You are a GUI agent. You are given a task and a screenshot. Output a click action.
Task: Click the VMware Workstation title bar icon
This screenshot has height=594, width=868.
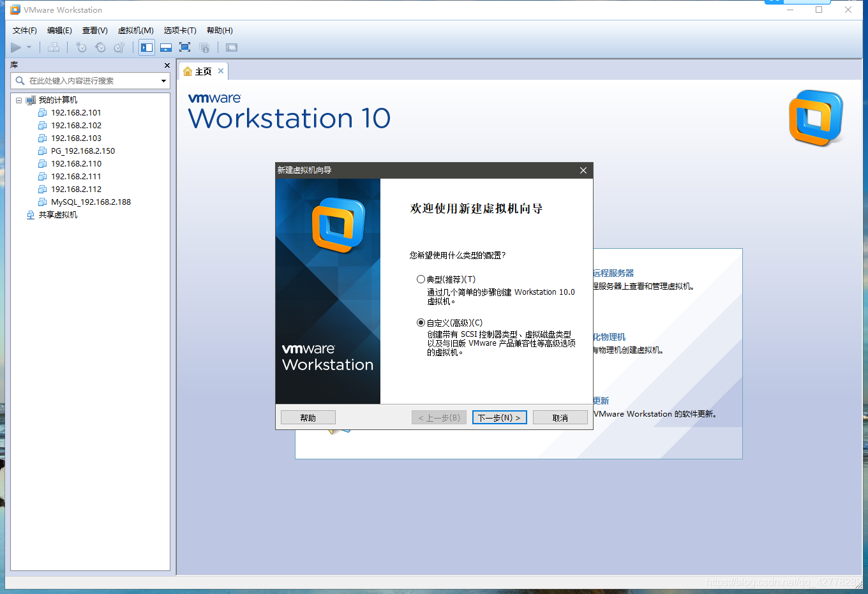15,10
